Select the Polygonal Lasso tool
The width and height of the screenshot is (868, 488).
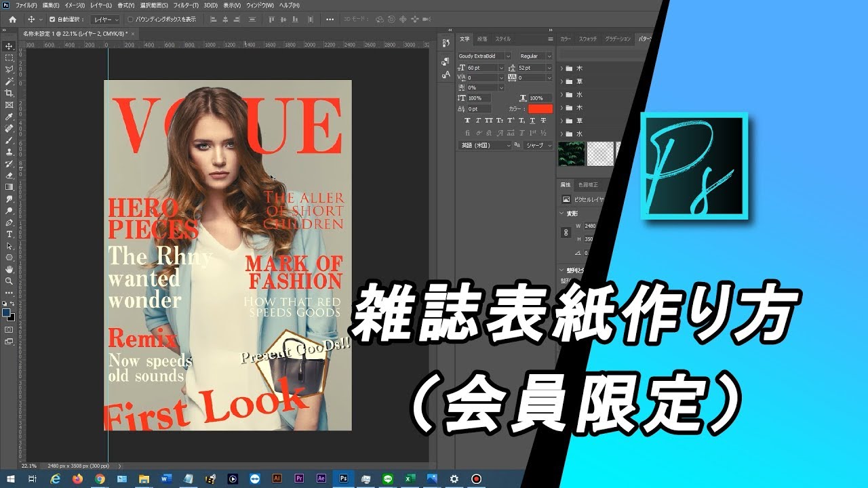pyautogui.click(x=9, y=69)
